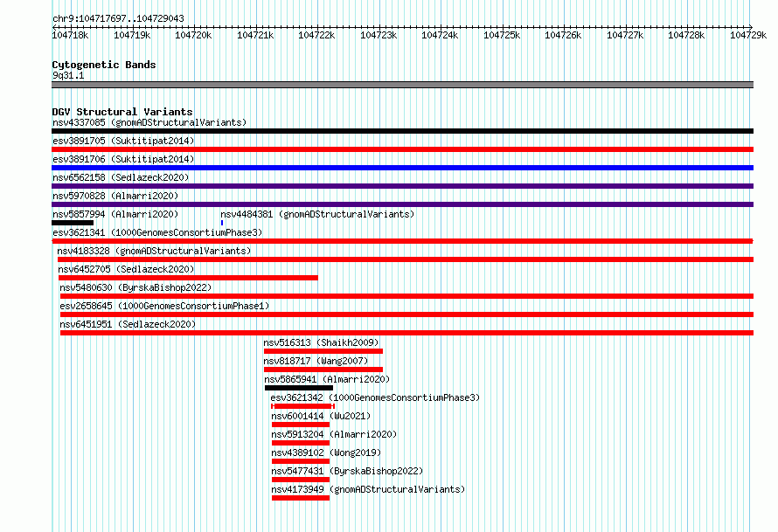Select red nsv6001414 variant bar
778x532 pixels.
(301, 425)
